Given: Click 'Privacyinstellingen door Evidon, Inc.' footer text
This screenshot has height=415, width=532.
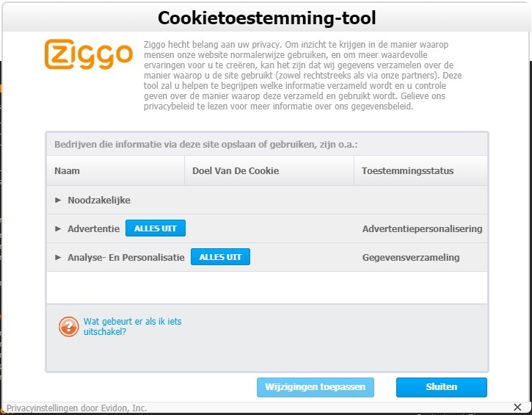Looking at the screenshot, I should click(x=76, y=408).
